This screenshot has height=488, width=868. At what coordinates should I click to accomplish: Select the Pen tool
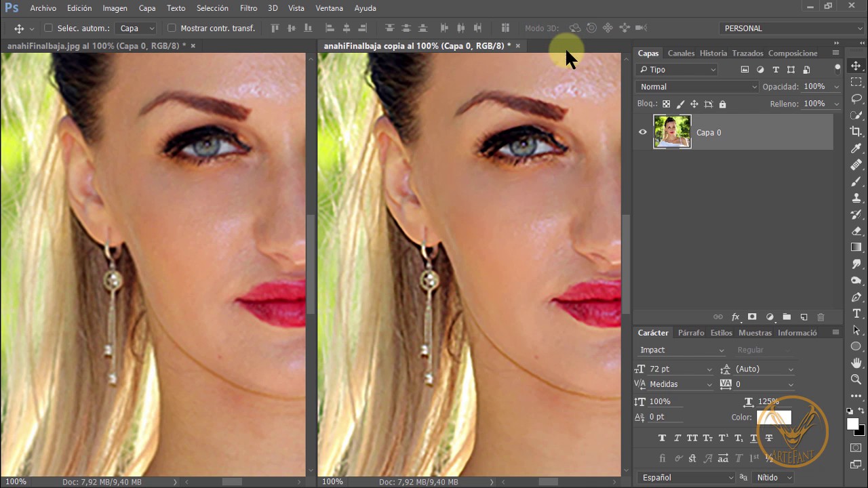[x=856, y=297]
